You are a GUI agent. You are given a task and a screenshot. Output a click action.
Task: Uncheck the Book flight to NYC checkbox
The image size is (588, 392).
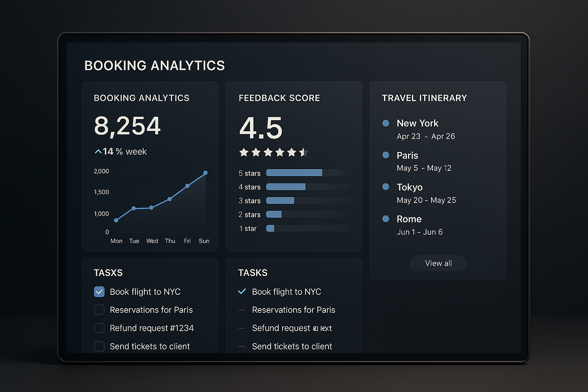[x=99, y=292]
